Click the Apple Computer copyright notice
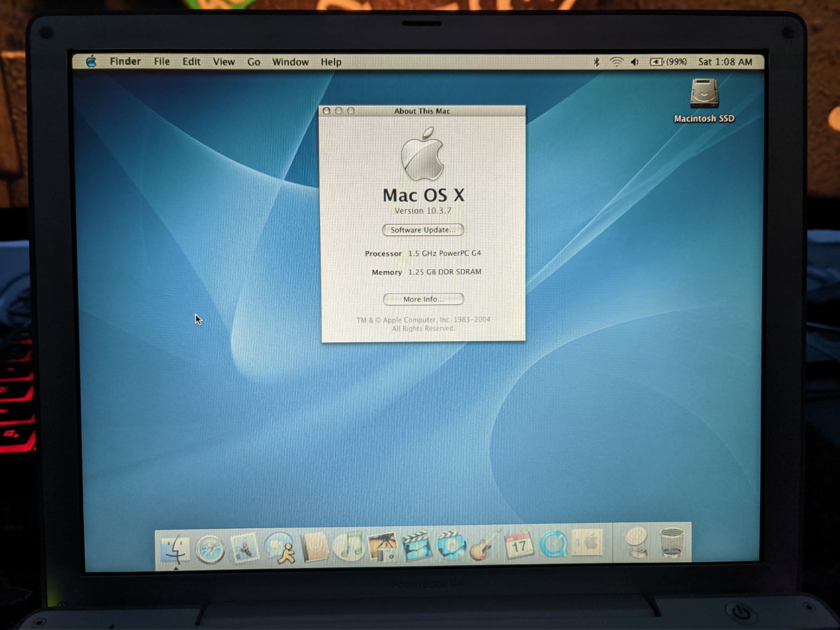Image resolution: width=840 pixels, height=630 pixels. [423, 324]
